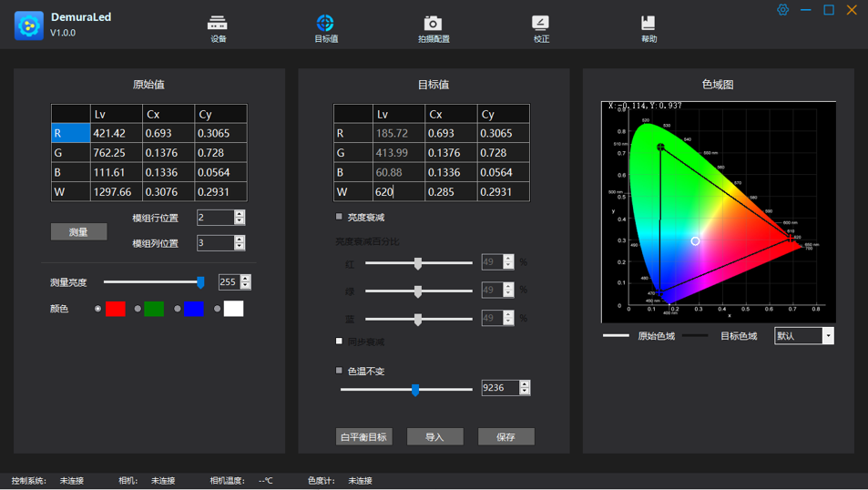The height and width of the screenshot is (490, 868).
Task: Select the red color radio button
Action: coord(98,309)
